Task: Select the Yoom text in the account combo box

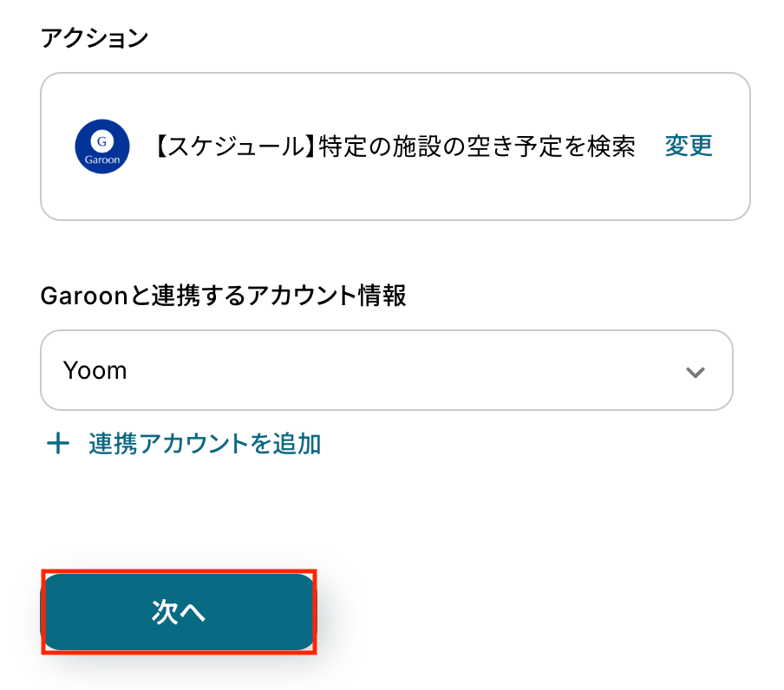Action: (95, 371)
